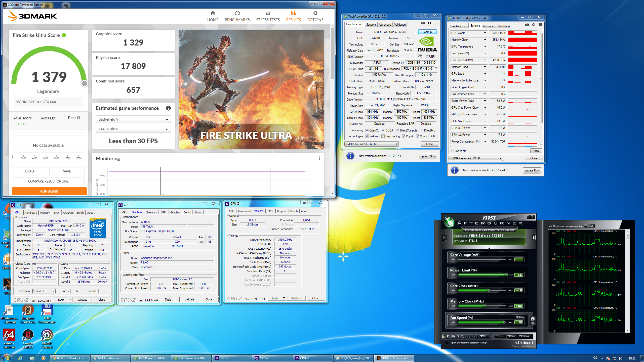Click the screenshot camera icon in left GPU-Z window

423,23
